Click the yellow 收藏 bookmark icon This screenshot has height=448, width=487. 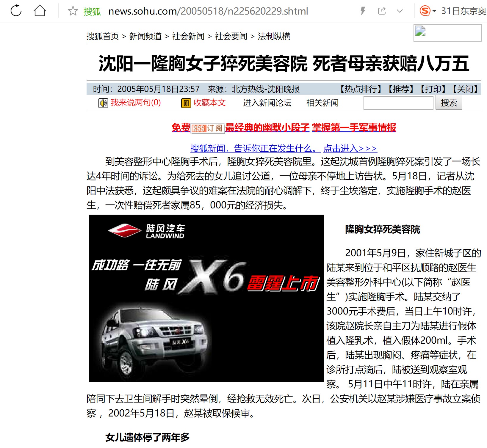(186, 103)
